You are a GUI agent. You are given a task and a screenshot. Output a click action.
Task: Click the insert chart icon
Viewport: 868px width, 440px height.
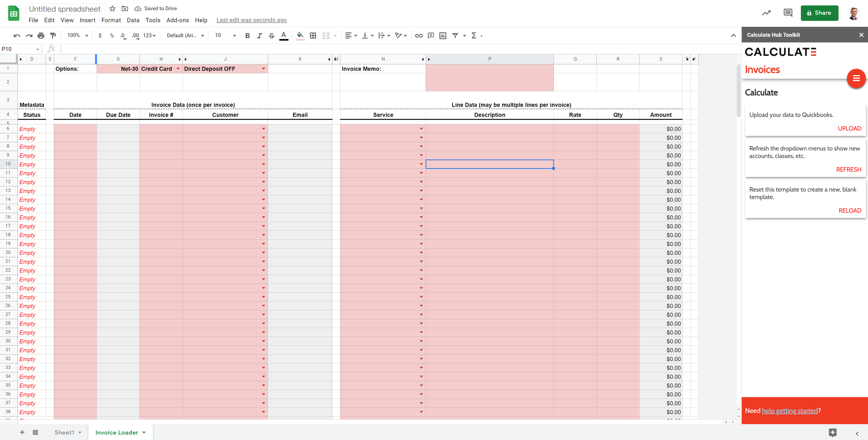click(x=443, y=35)
